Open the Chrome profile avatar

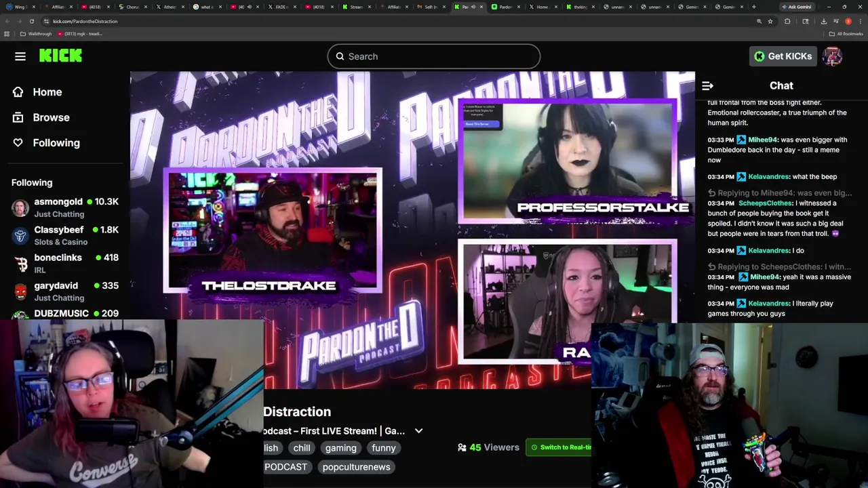[848, 21]
